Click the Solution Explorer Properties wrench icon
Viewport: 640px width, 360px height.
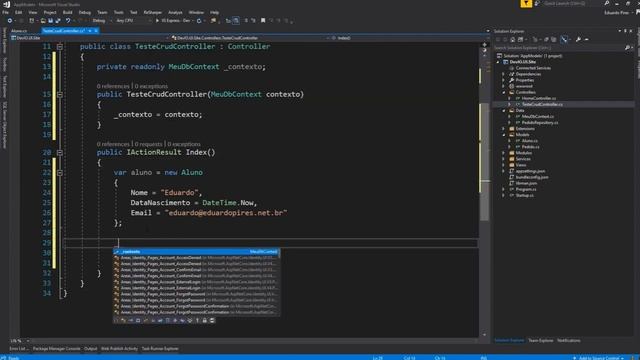578,40
